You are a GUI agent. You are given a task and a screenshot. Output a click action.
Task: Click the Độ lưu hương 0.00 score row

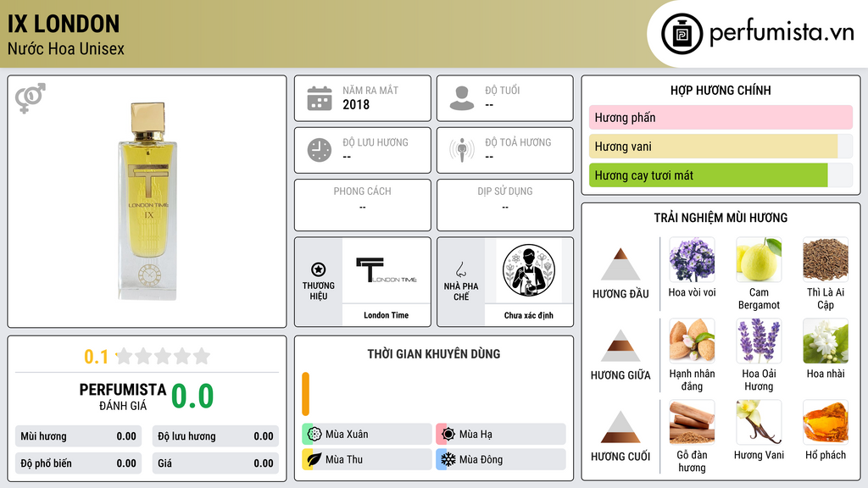[x=215, y=436]
